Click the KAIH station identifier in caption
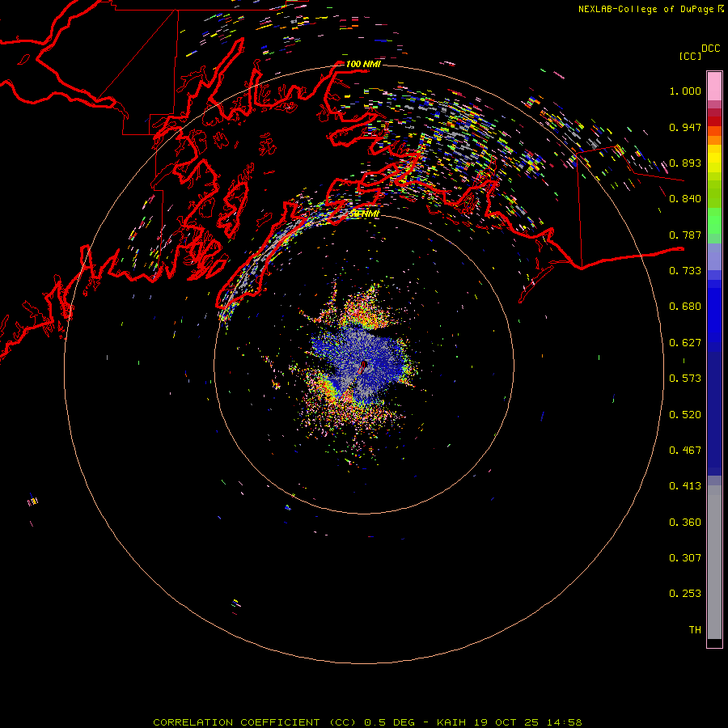The image size is (728, 728). pyautogui.click(x=451, y=722)
